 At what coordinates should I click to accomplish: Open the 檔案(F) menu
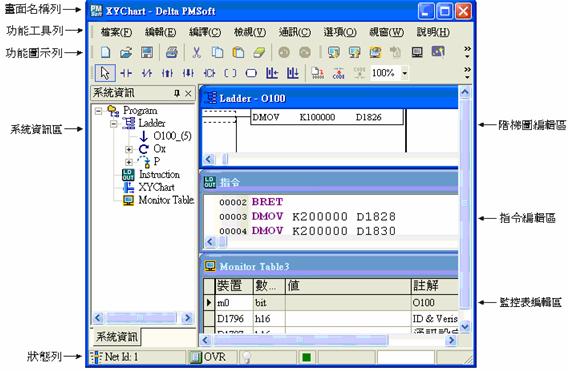click(x=116, y=32)
